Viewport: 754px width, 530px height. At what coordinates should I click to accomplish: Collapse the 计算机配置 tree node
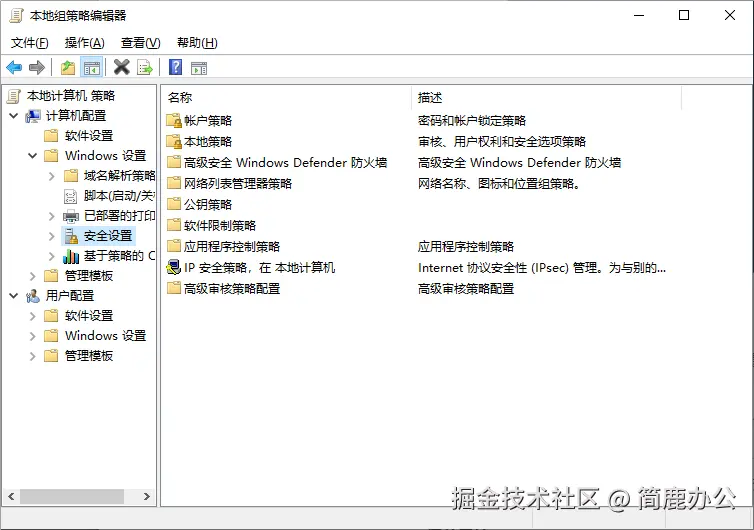click(14, 116)
